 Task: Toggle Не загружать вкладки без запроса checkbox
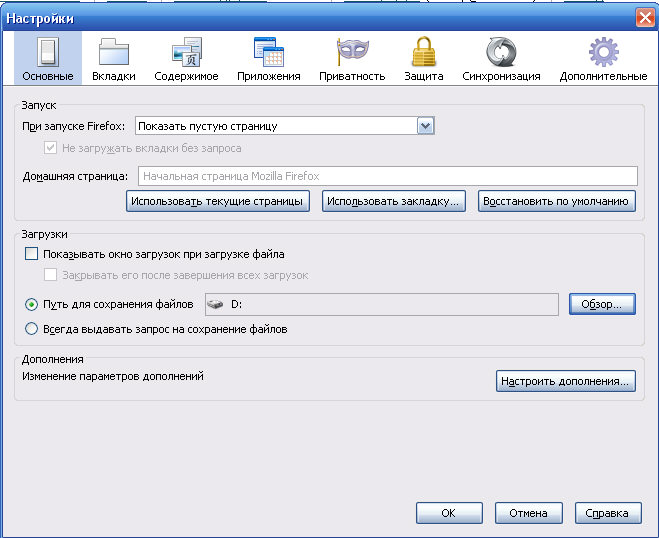click(50, 148)
